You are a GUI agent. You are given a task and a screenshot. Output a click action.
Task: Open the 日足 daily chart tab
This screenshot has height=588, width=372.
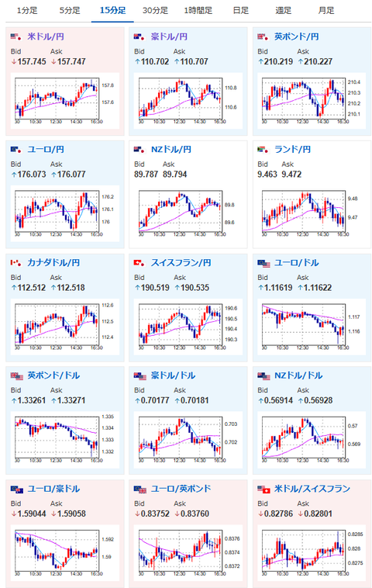240,11
